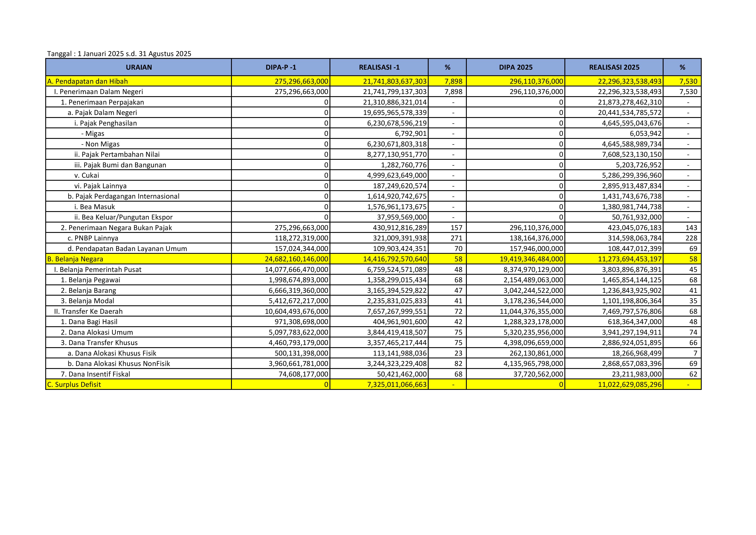The height and width of the screenshot is (535, 756).
Task: Click the Dana Alokasi Umum row label
Action: (x=97, y=332)
